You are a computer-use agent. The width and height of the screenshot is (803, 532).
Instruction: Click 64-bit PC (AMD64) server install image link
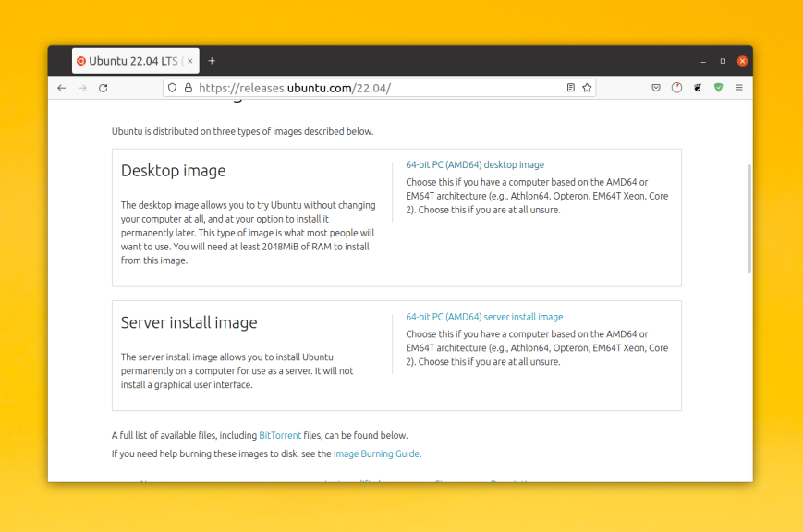[484, 317]
